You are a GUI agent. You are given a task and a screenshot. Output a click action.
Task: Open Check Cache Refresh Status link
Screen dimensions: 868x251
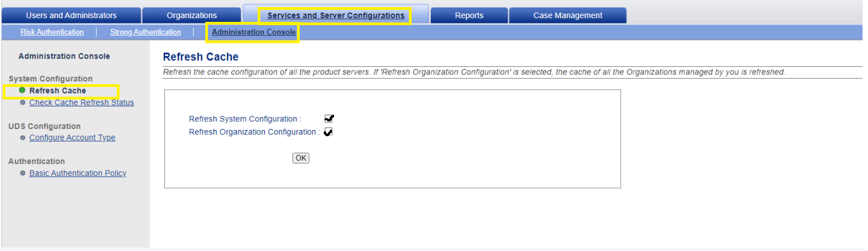point(81,103)
